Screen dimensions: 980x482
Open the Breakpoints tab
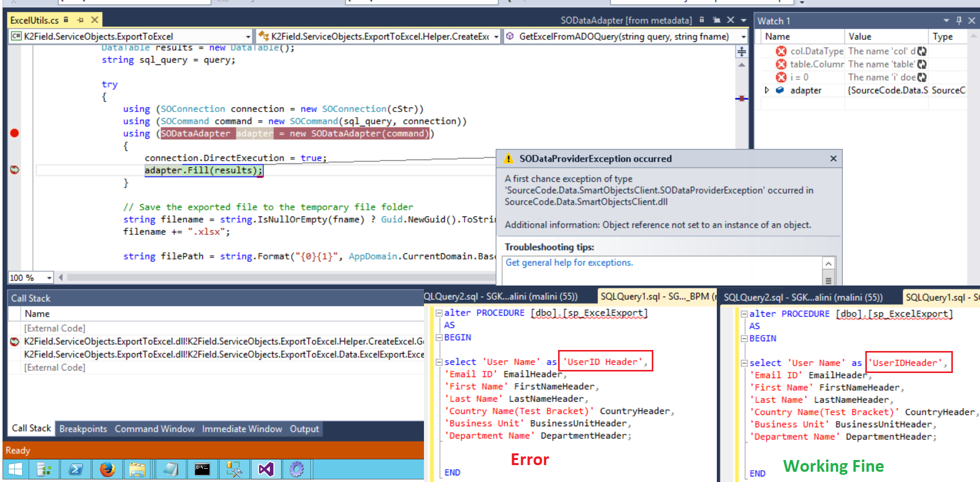[x=83, y=429]
